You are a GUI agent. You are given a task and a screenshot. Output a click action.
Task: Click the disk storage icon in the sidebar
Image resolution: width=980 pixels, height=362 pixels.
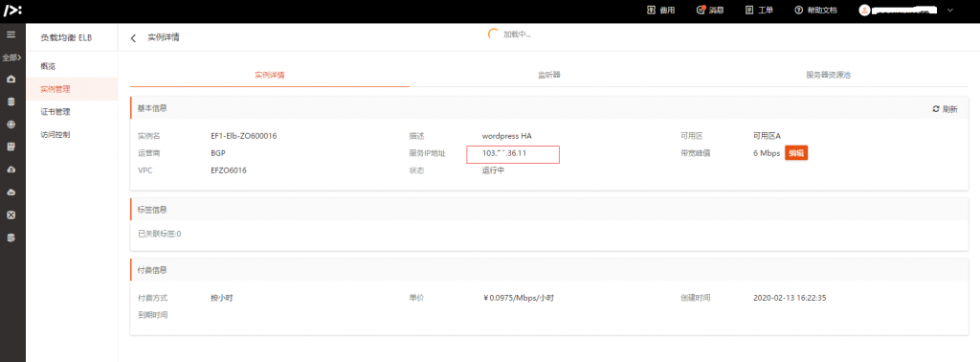pos(11,147)
